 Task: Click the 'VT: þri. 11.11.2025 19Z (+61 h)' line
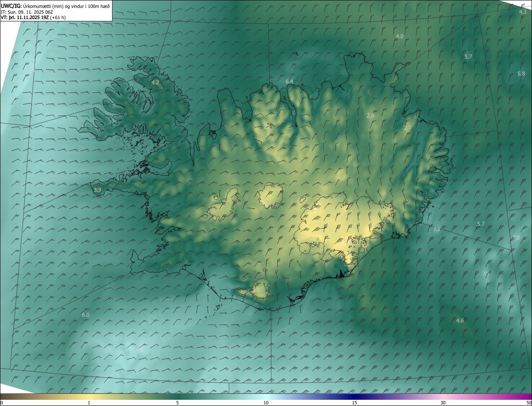[x=33, y=17]
